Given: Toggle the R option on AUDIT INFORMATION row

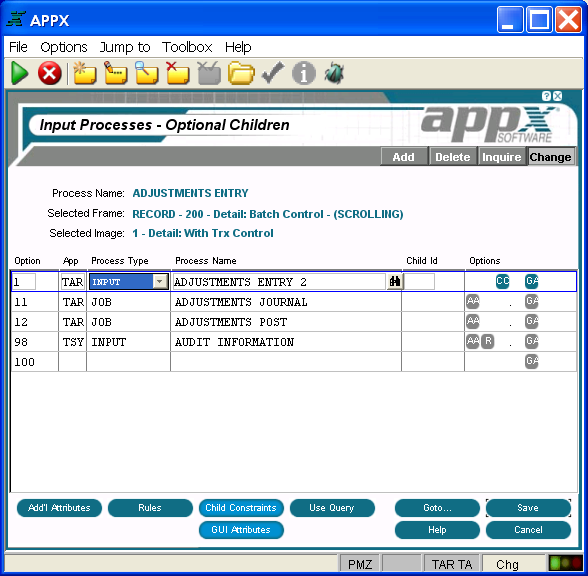Looking at the screenshot, I should point(488,341).
